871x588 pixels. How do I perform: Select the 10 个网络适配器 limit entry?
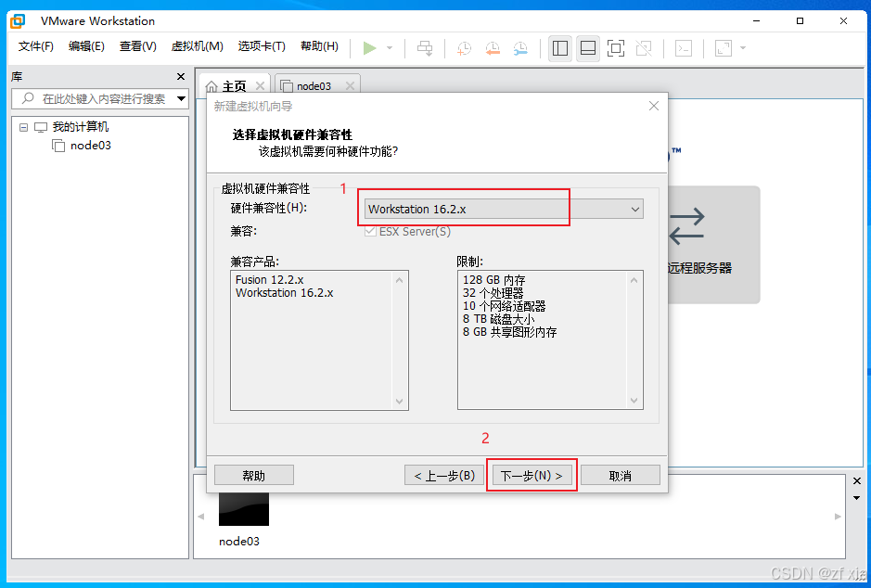pos(504,306)
